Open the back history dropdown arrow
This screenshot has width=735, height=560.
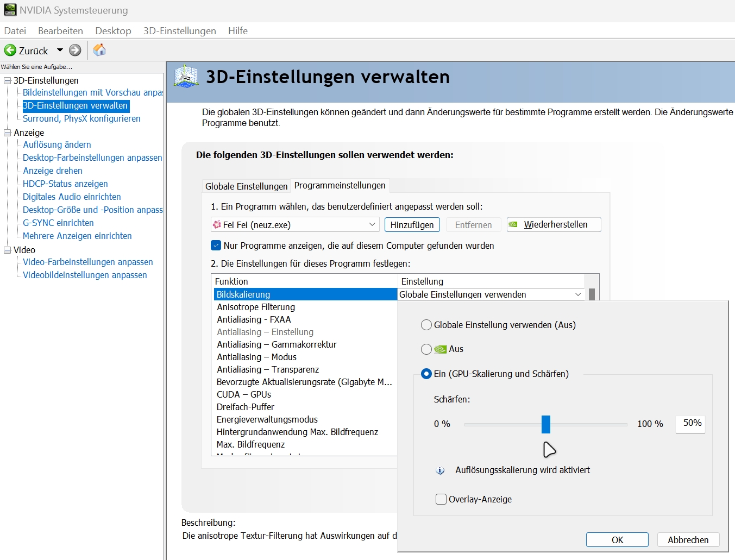click(x=60, y=51)
